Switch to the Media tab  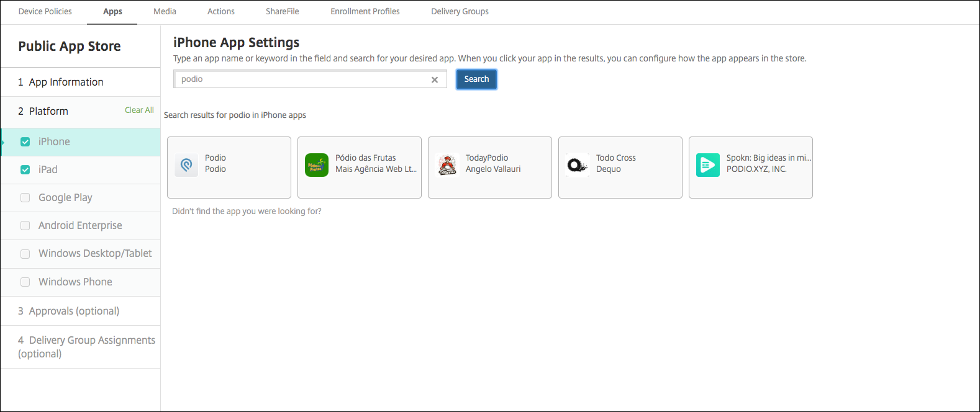(x=165, y=11)
